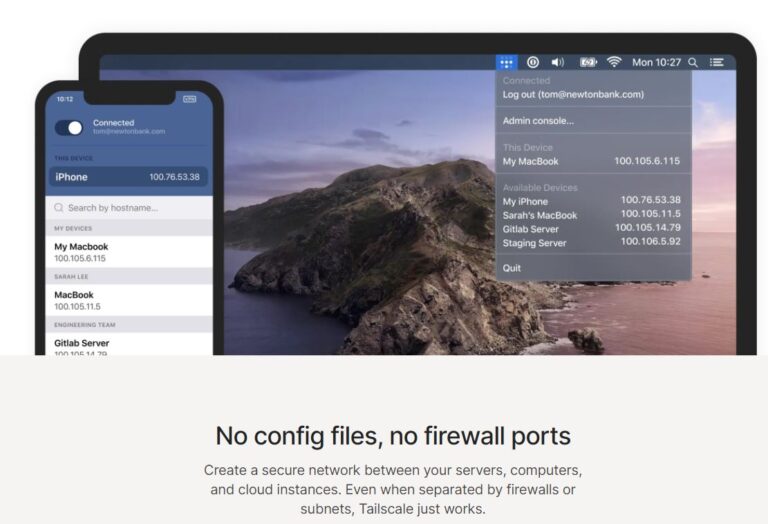Tap MacBook row under Sarah Lee
The height and width of the screenshot is (524, 768).
[129, 300]
